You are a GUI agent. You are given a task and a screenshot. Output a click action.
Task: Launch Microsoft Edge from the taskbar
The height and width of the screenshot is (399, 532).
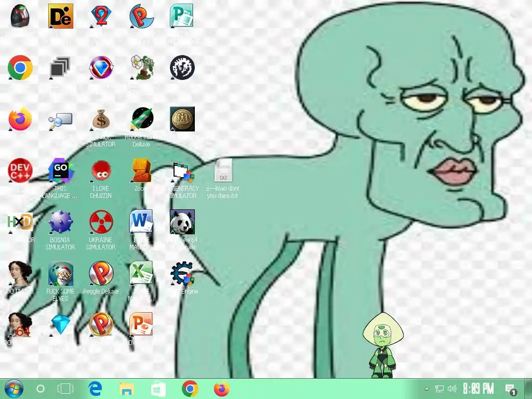point(96,389)
